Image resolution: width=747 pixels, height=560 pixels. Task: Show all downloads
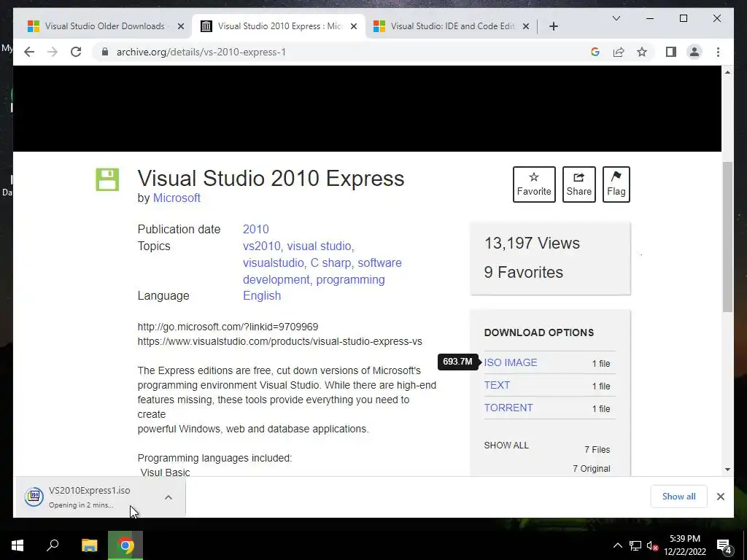click(x=678, y=497)
